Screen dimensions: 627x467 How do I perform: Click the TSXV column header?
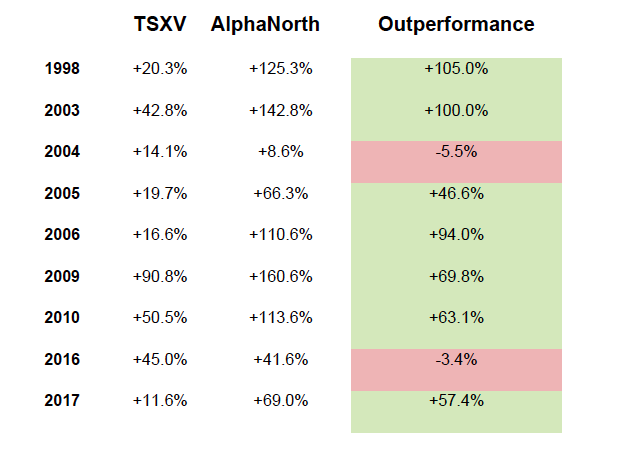(160, 24)
